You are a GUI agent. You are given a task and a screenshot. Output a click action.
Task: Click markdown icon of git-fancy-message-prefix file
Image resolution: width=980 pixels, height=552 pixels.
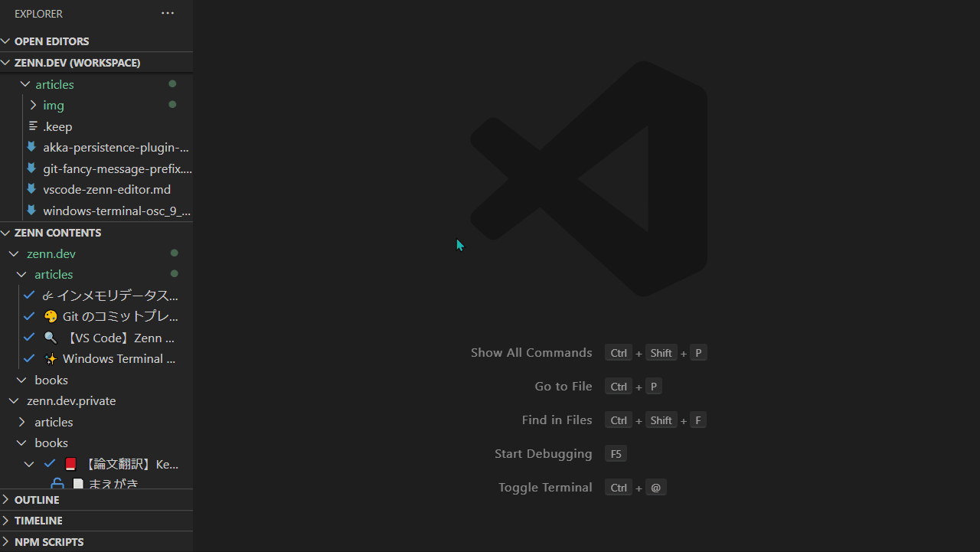coord(31,168)
